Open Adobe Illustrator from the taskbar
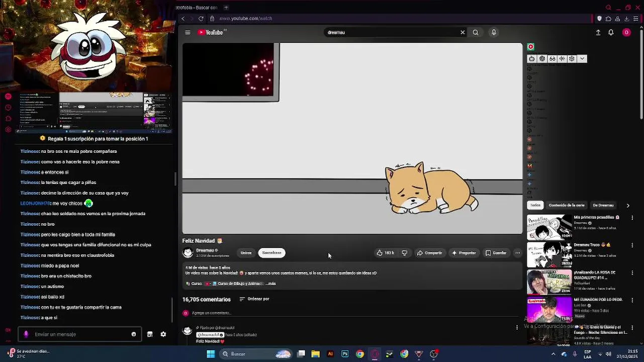 point(330,354)
